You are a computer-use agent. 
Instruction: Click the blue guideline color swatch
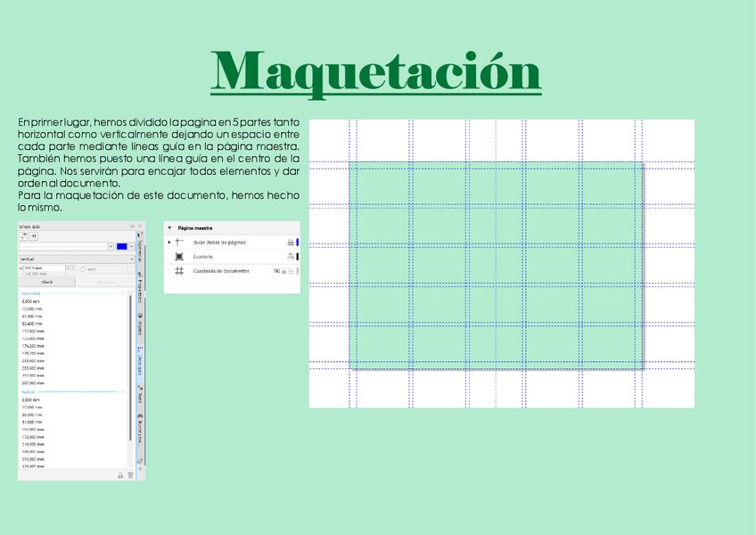pos(121,246)
